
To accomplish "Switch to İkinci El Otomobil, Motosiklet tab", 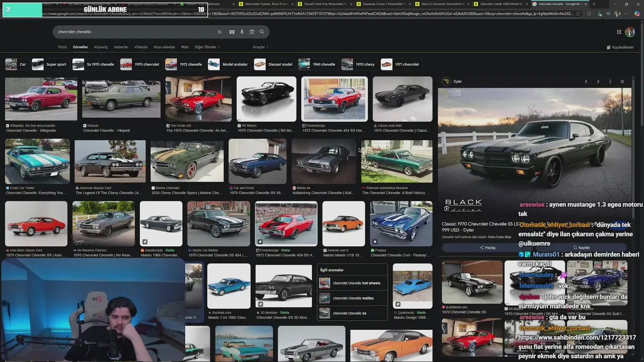I will pyautogui.click(x=442, y=4).
